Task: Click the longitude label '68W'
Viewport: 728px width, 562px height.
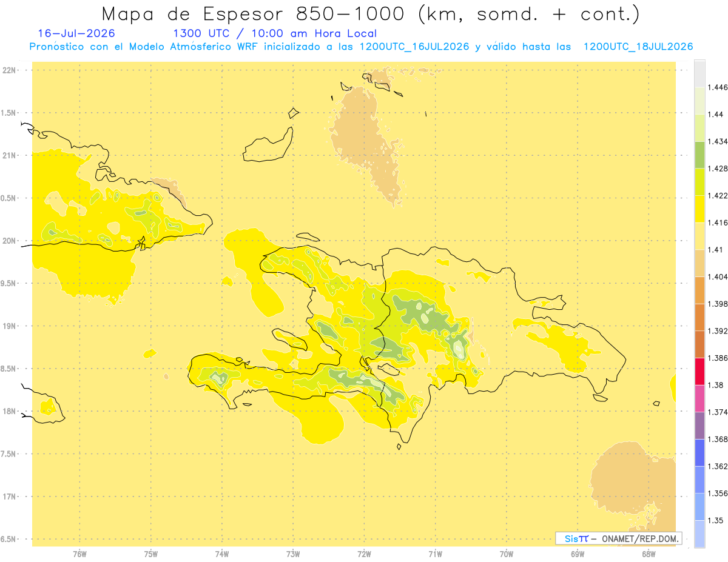Action: pos(648,554)
